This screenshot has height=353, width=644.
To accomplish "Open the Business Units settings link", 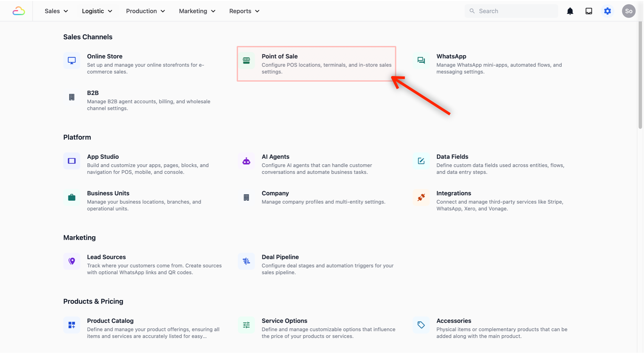I will coord(108,193).
